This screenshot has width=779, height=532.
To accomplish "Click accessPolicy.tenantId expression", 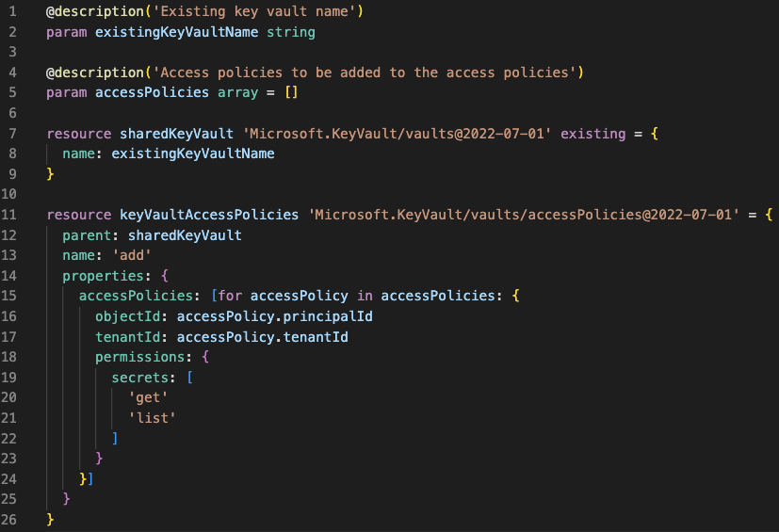I will coord(262,337).
